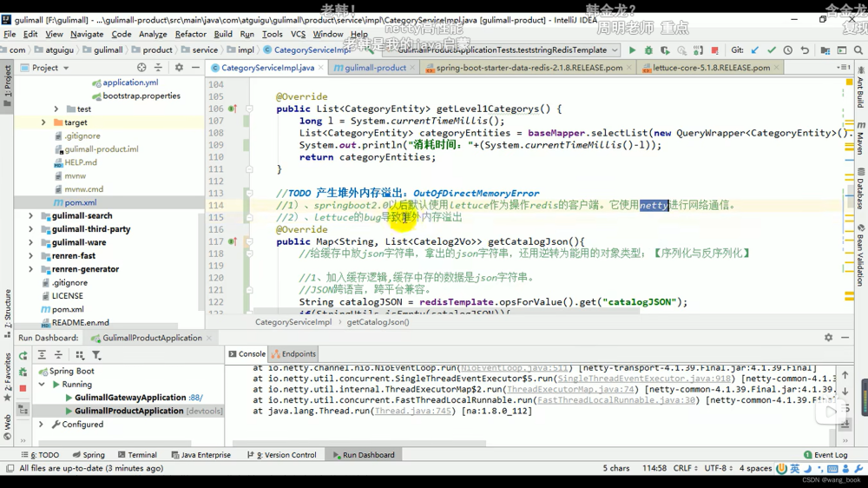
Task: Revert changes with the undo arrow icon
Action: (x=805, y=49)
